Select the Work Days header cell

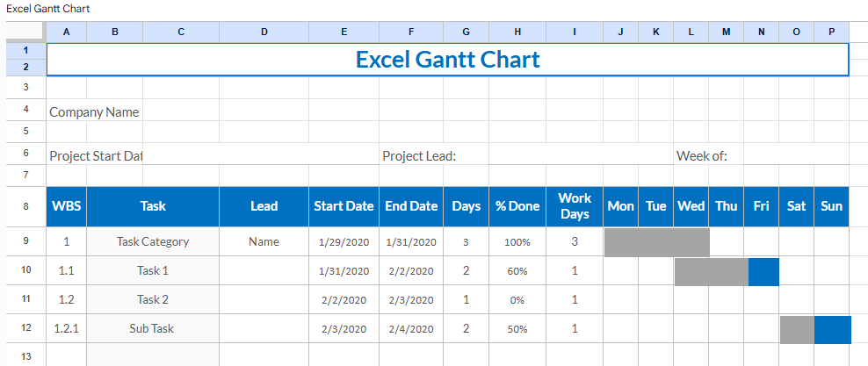click(575, 206)
